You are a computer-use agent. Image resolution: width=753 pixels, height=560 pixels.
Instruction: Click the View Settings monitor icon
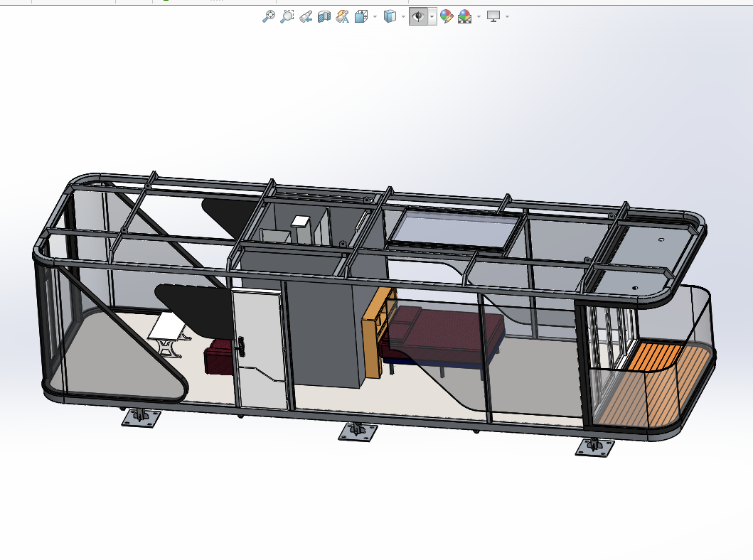pos(493,17)
